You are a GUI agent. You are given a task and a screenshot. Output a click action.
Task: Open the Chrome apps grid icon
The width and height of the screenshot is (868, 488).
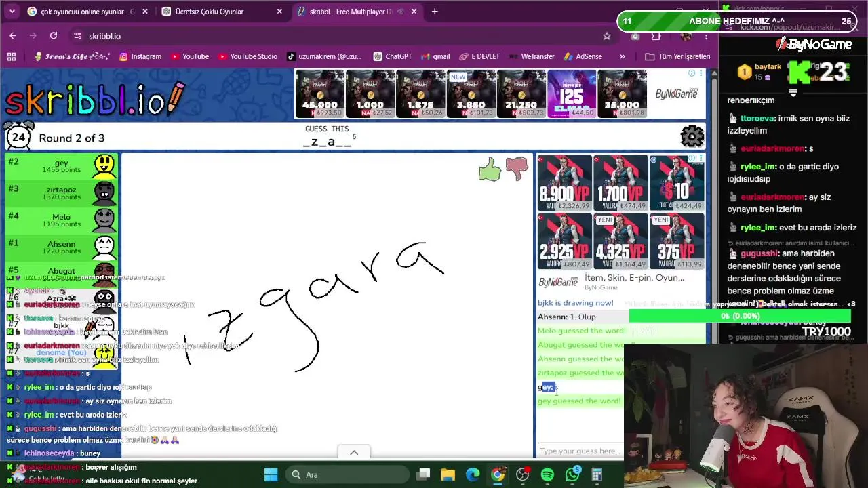[x=11, y=56]
